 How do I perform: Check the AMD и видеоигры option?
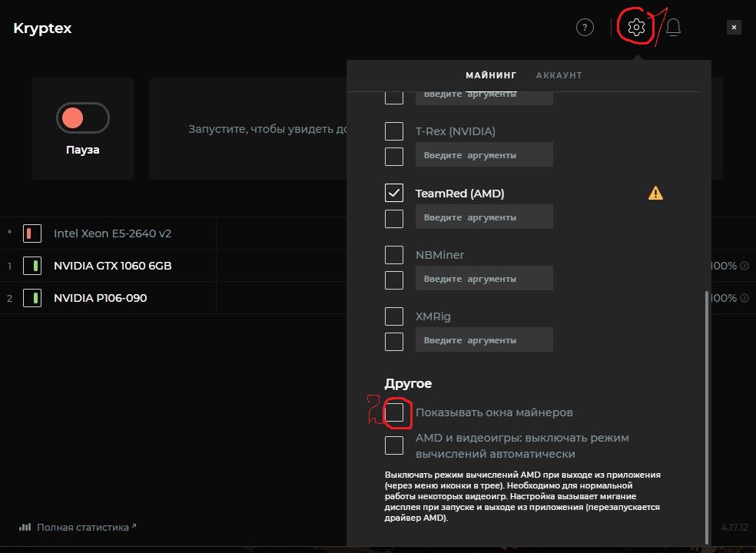point(394,445)
